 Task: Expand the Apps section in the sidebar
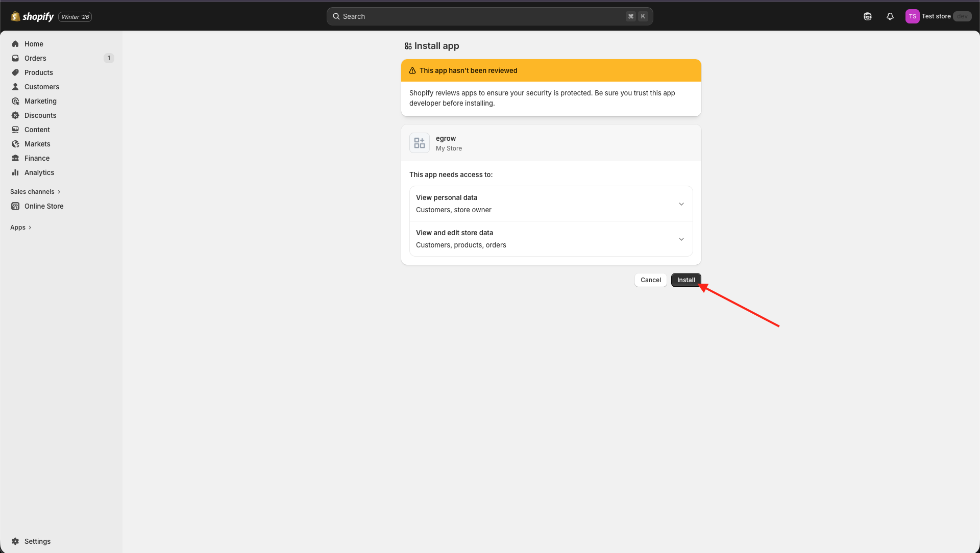(x=21, y=228)
